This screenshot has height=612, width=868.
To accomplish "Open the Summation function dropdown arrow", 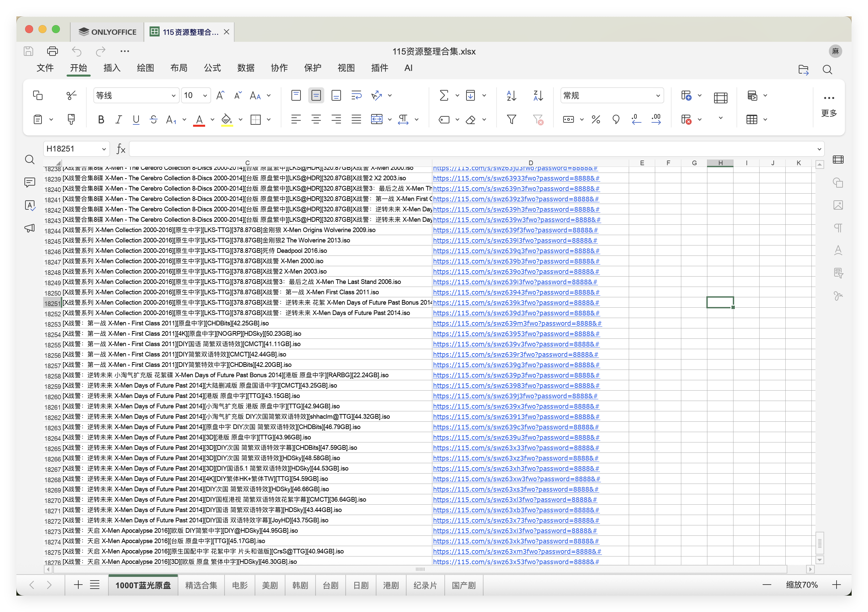I will click(457, 96).
